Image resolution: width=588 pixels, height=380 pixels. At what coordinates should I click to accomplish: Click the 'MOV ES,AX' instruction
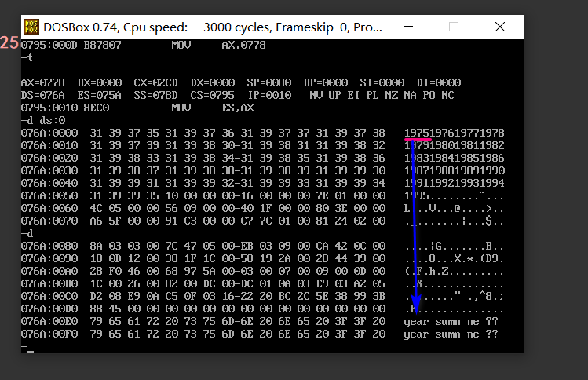[213, 108]
